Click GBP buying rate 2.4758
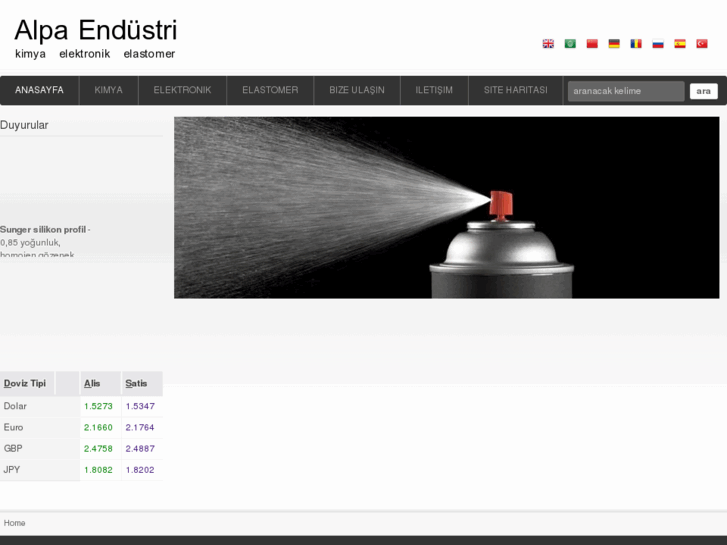 tap(98, 449)
